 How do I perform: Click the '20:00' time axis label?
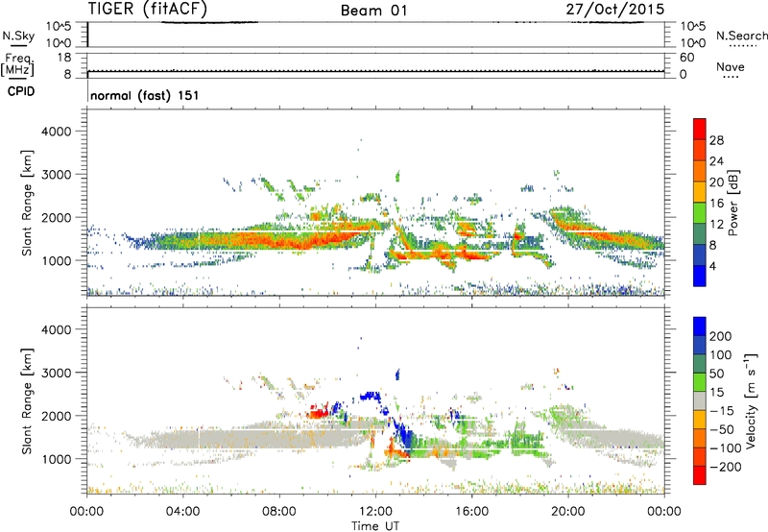[x=567, y=512]
